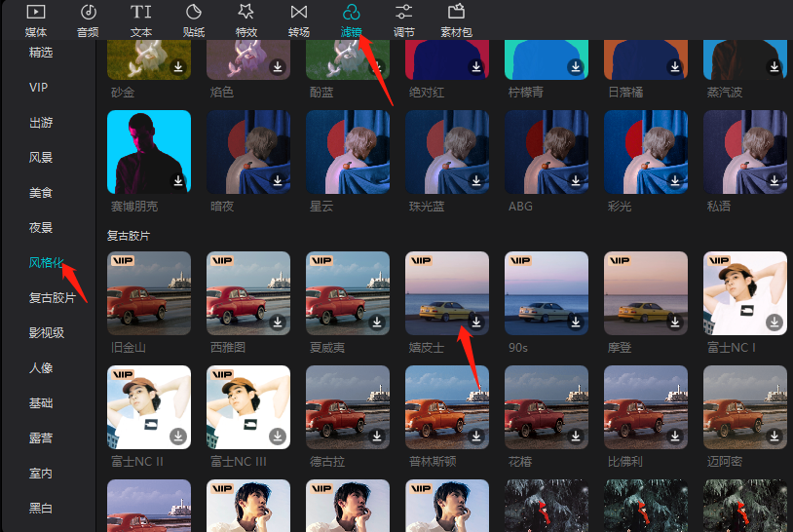This screenshot has width=793, height=532.
Task: Select the 贴纸 stickers icon
Action: [194, 13]
